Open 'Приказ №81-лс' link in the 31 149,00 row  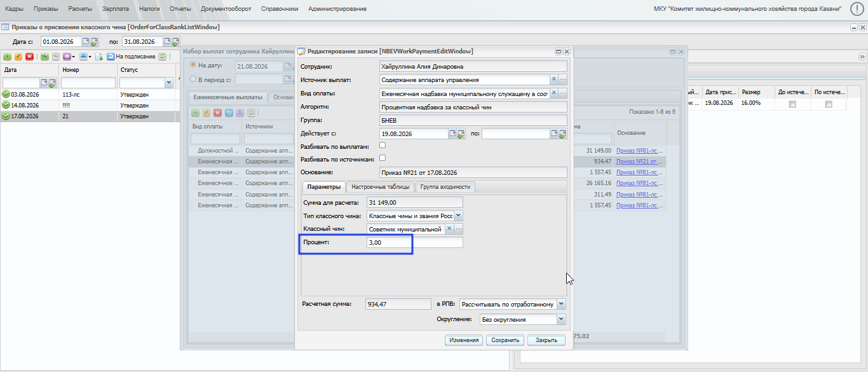click(641, 150)
